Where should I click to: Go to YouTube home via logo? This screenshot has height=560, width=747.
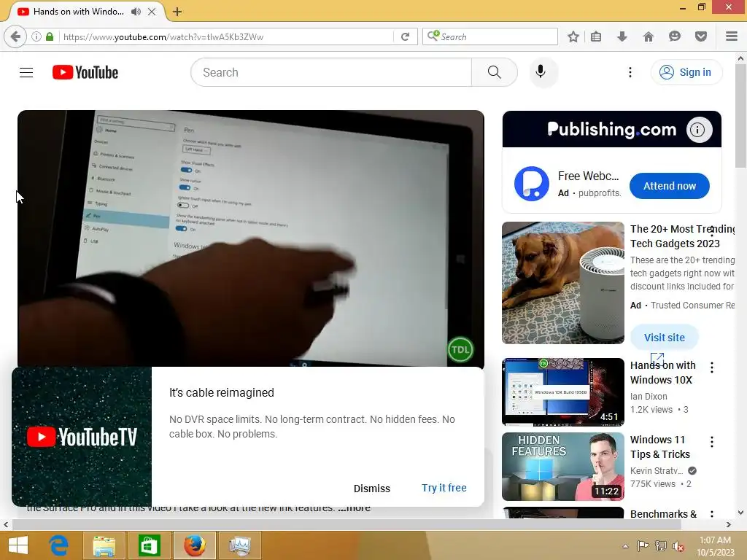point(85,72)
